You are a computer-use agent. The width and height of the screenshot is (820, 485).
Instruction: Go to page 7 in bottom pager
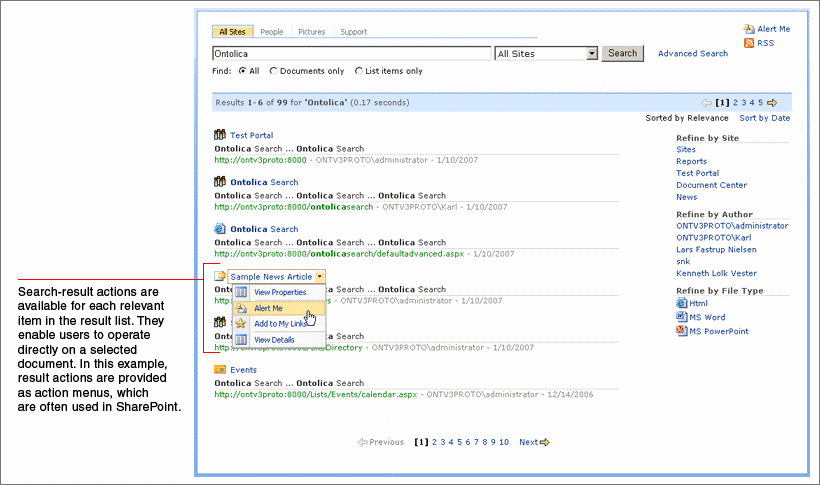476,442
